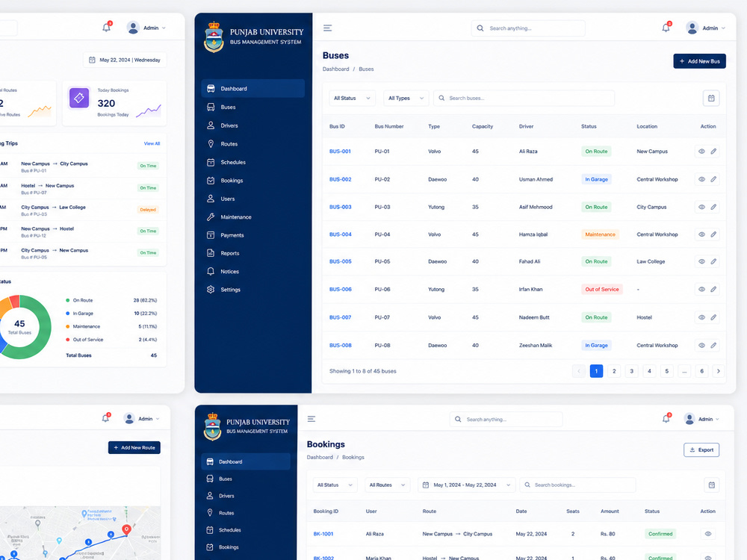This screenshot has height=560, width=747.
Task: Click the Search buses input field
Action: tap(524, 98)
